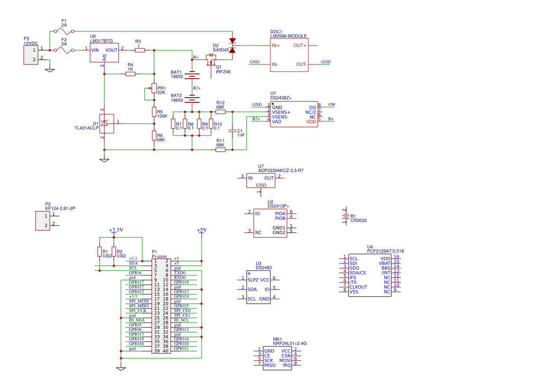Click the U7 ADP3339AKCZ-3.3-R7 regulator
Viewport: 555px width, 392px height.
click(x=260, y=180)
